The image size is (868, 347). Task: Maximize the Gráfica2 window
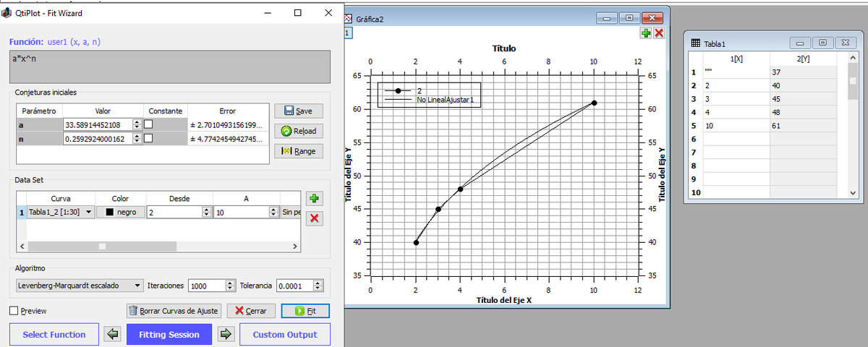click(x=629, y=18)
